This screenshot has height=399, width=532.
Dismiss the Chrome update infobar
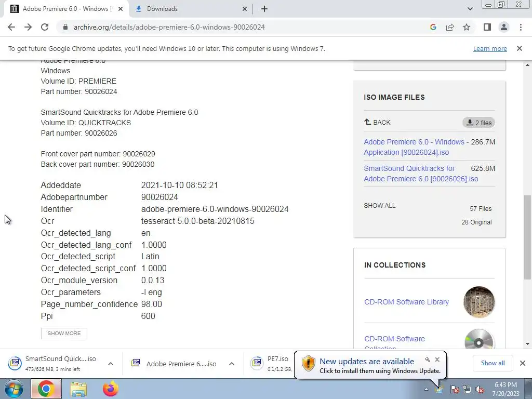tap(520, 48)
